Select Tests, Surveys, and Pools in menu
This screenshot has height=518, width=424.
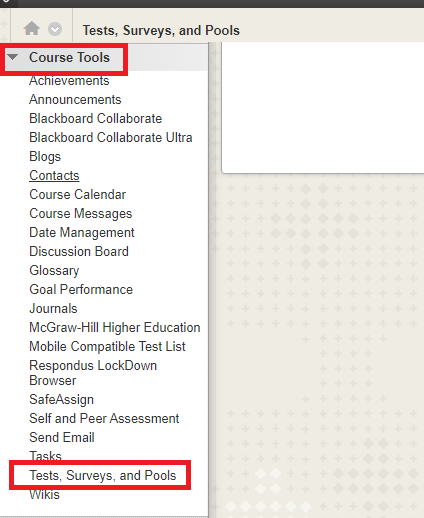point(103,476)
